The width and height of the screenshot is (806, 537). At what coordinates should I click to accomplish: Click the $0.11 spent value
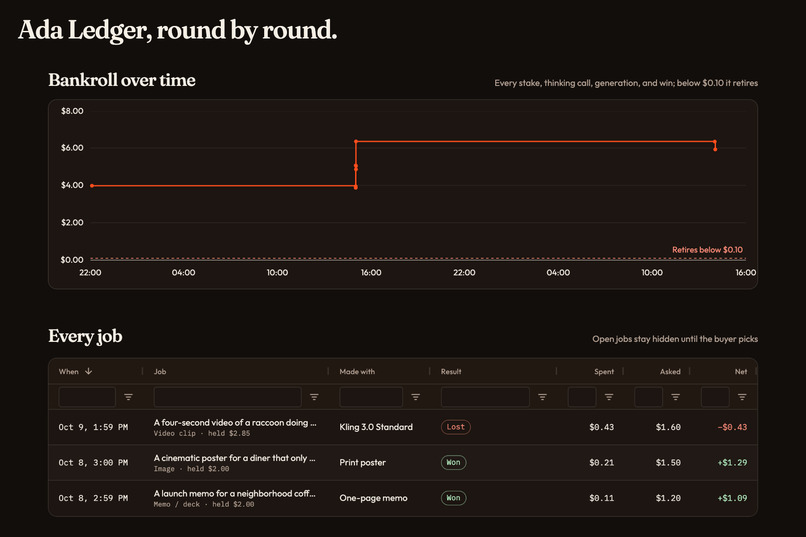[601, 498]
